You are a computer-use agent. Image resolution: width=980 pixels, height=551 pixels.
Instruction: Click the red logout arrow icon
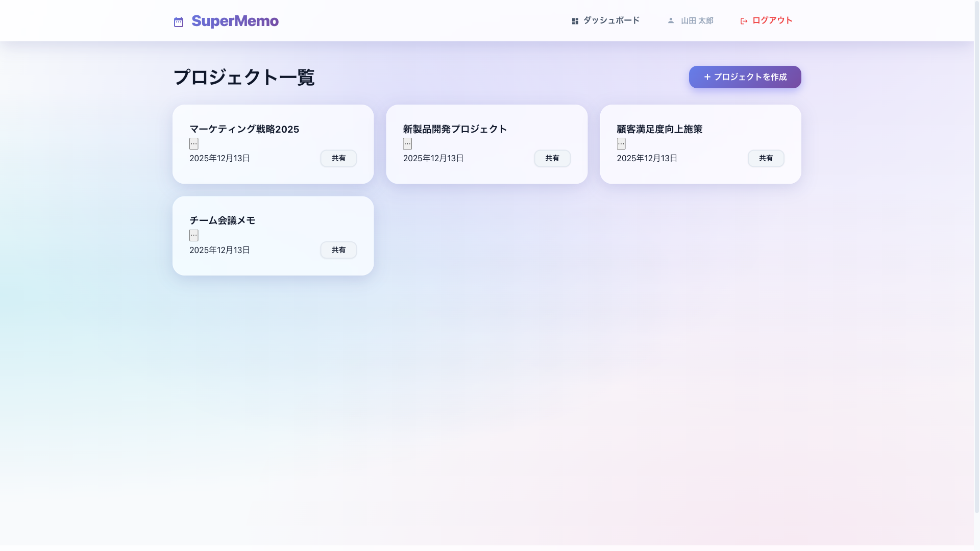click(x=743, y=20)
